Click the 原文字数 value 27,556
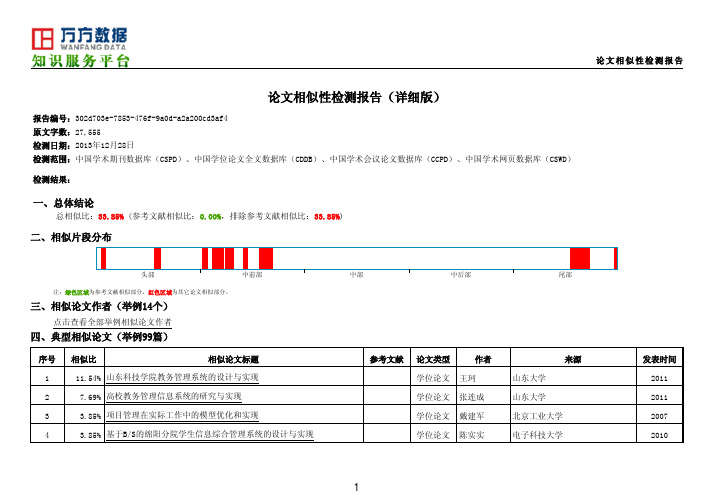 (x=88, y=132)
